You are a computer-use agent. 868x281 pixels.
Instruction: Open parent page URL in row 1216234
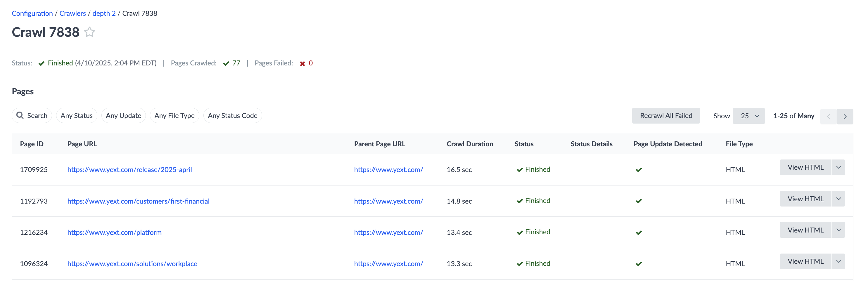pyautogui.click(x=388, y=233)
